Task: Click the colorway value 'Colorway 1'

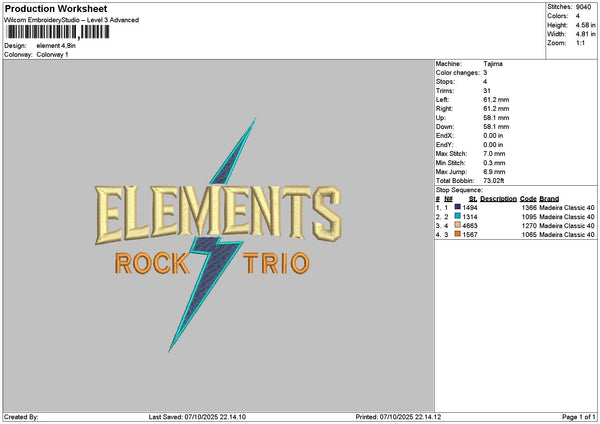Action: 52,55
